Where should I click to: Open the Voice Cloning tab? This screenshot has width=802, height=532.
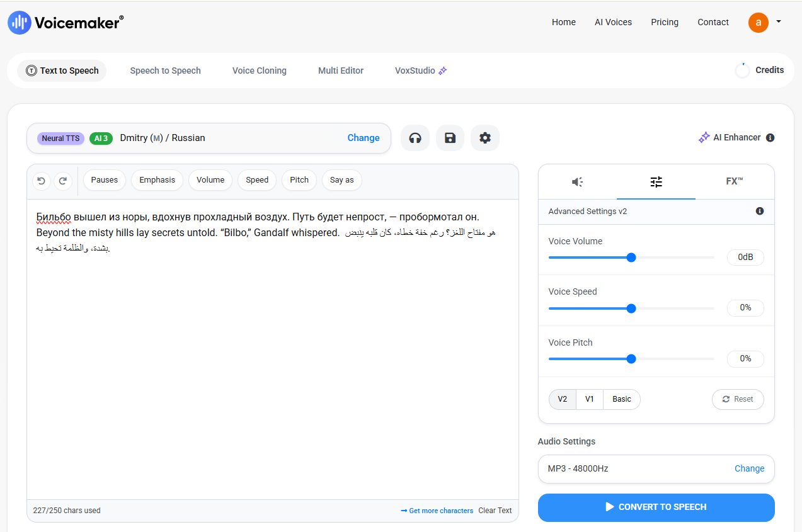[260, 71]
